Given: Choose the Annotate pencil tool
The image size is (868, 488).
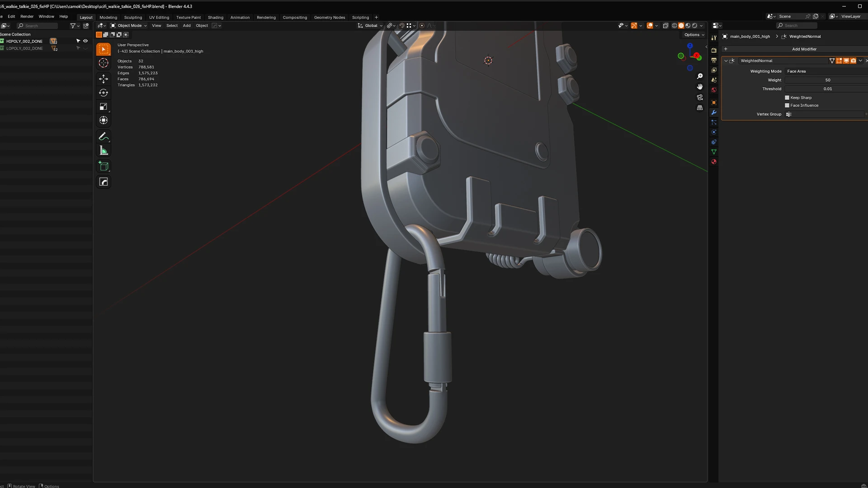Looking at the screenshot, I should click(104, 136).
